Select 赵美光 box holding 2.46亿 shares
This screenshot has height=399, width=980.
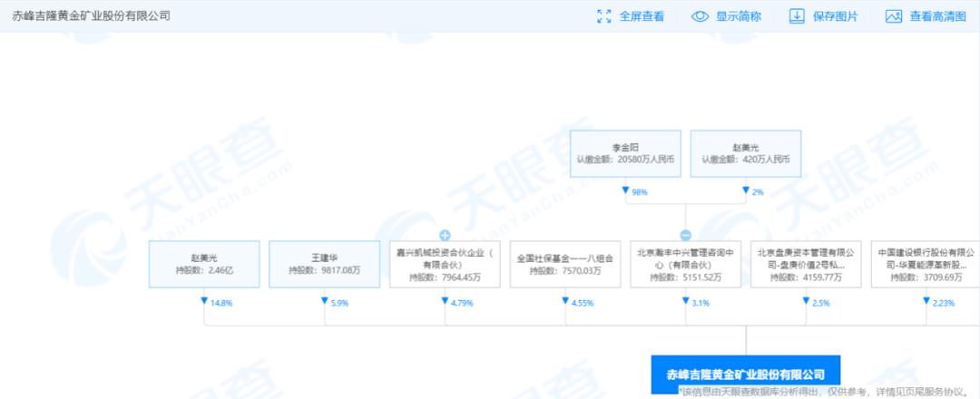coord(204,264)
